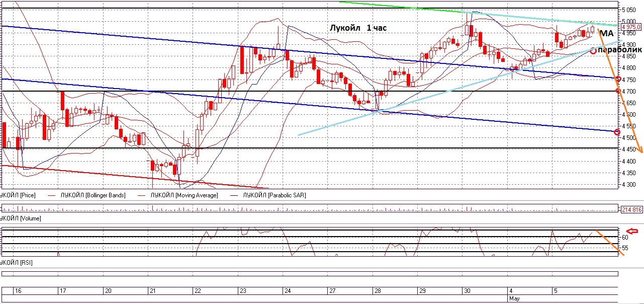Click the red line swatch beside Bollinger Bands
644x304 pixels.
pyautogui.click(x=52, y=195)
